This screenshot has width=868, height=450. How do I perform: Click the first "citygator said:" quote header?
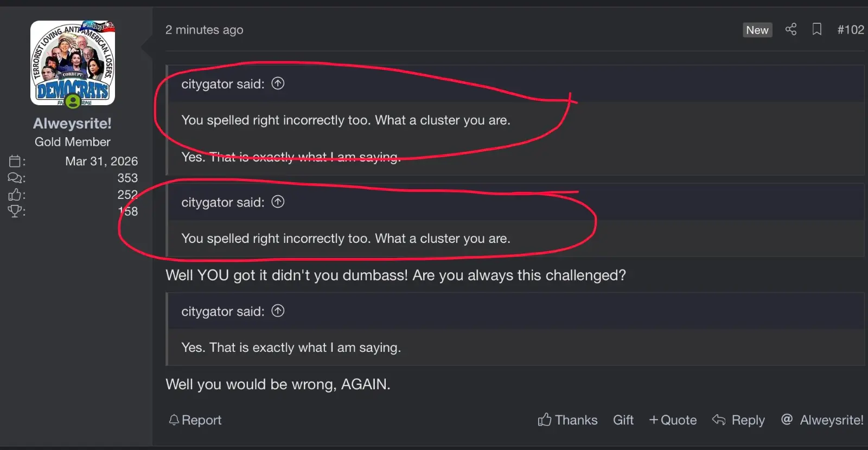point(222,84)
